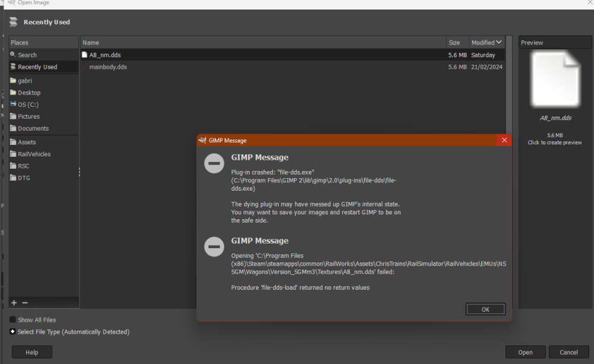Sort by Modified column header
This screenshot has width=594, height=364.
(486, 43)
